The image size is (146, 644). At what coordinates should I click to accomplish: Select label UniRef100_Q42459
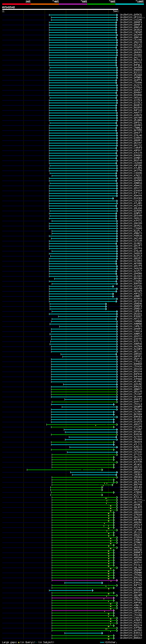pyautogui.click(x=131, y=35)
